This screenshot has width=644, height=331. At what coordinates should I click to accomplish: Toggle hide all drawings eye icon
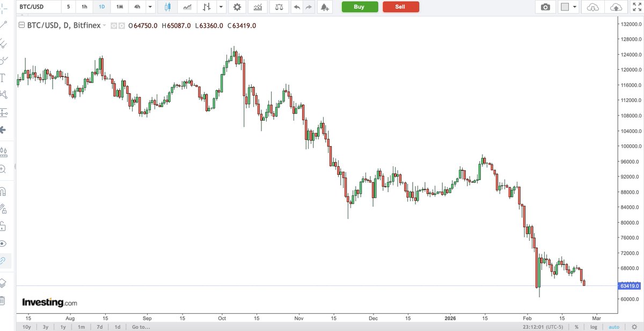[3, 243]
